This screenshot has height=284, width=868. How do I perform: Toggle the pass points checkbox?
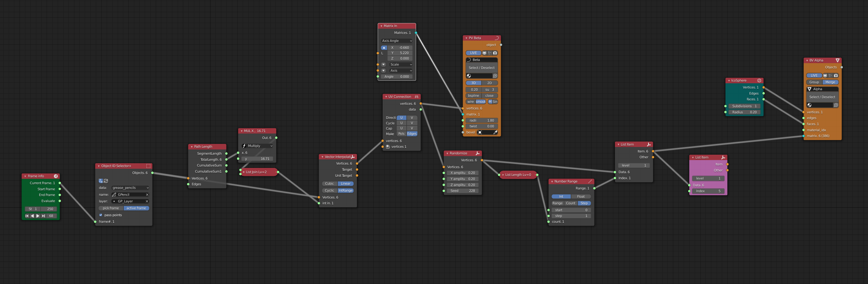101,215
